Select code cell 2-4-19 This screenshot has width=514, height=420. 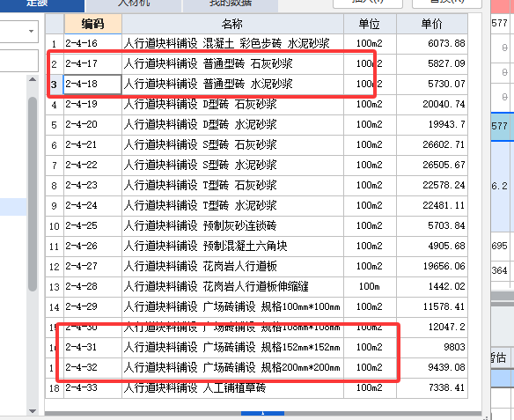click(x=92, y=104)
